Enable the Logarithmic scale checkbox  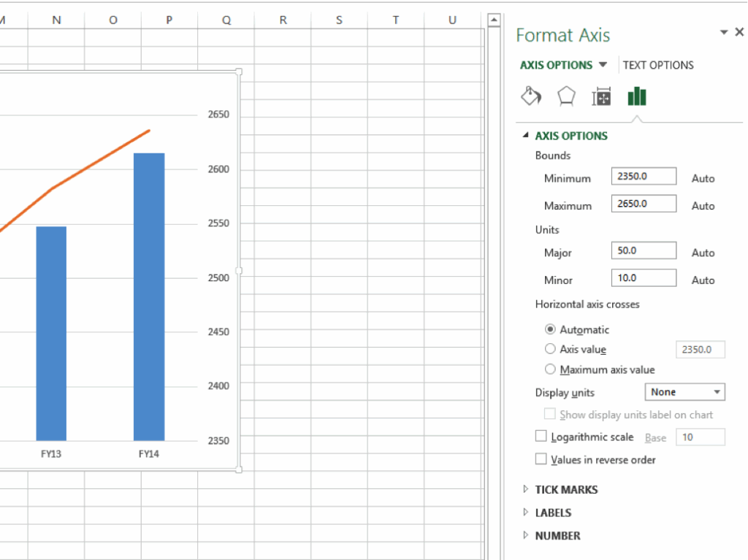pyautogui.click(x=541, y=437)
